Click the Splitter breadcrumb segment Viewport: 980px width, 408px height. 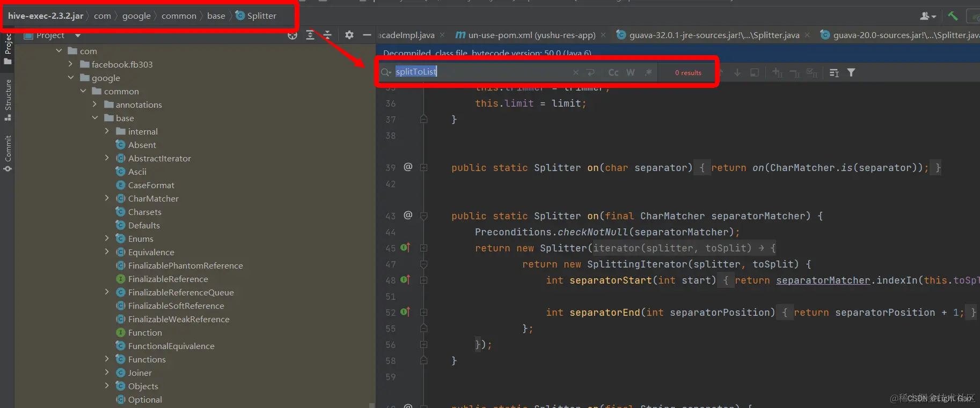256,16
